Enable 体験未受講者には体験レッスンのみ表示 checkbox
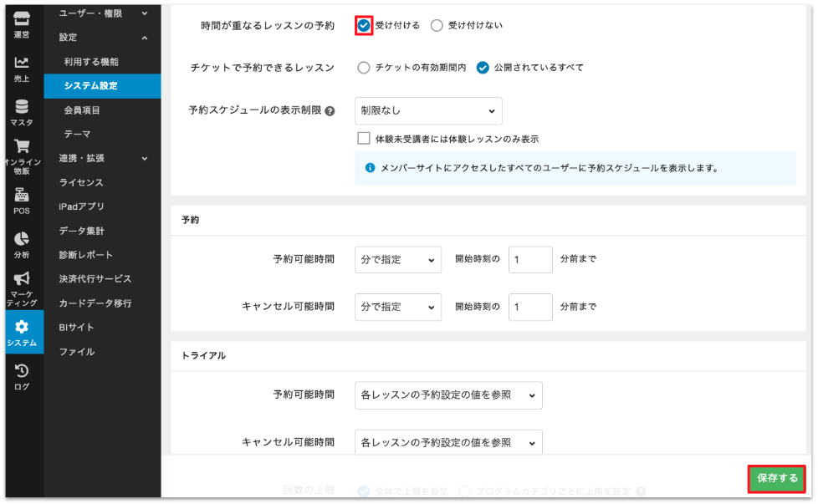 (363, 139)
